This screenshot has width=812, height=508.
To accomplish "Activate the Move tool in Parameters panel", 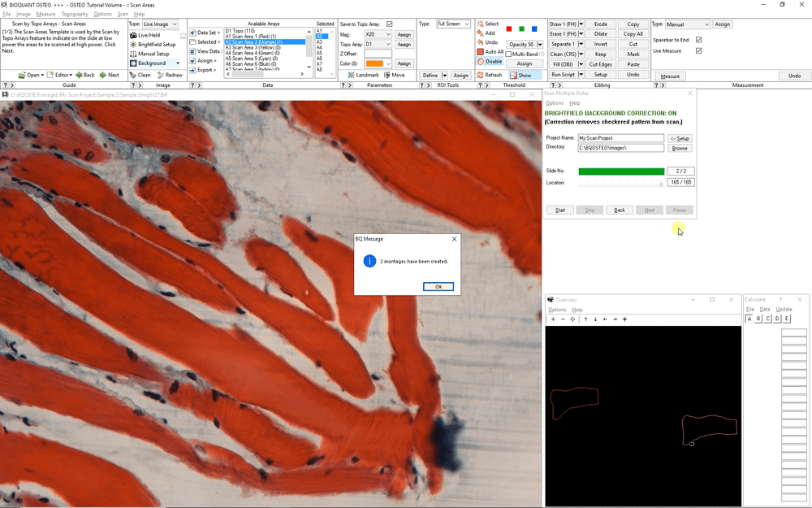I will click(x=387, y=76).
